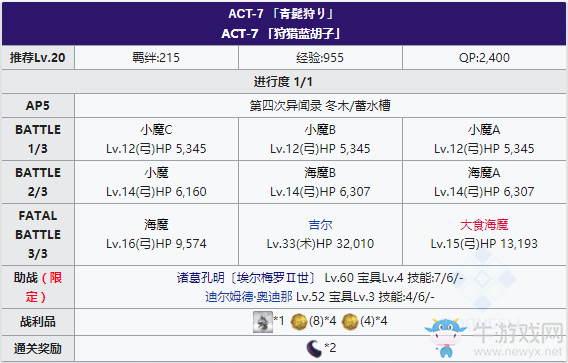
Task: Click the 海魔A enemy name
Action: (x=484, y=173)
